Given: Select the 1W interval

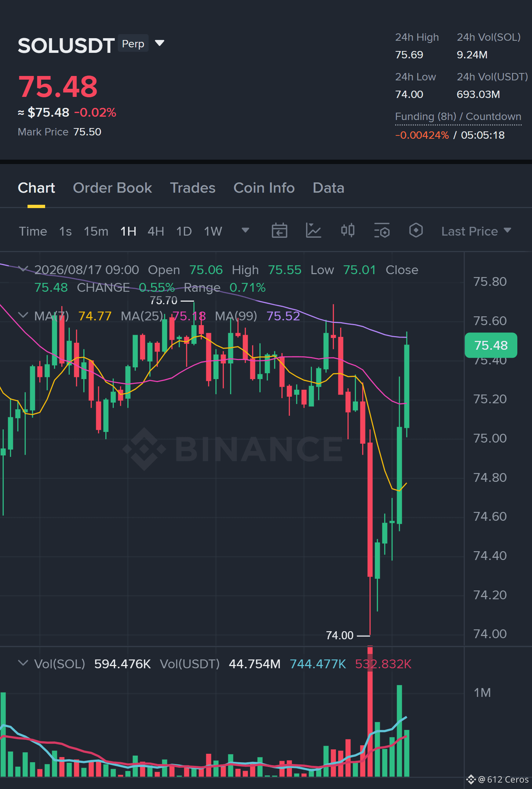Looking at the screenshot, I should pos(213,231).
